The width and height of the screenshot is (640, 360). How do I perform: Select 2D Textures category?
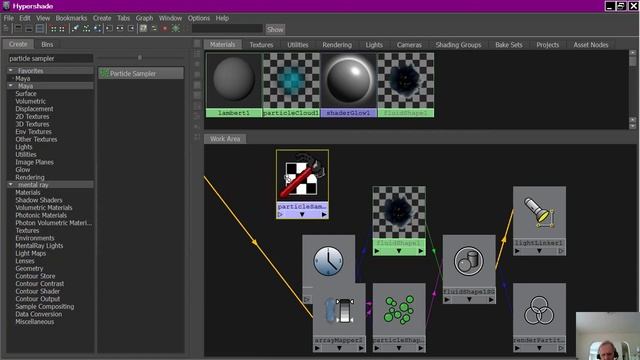[32, 116]
